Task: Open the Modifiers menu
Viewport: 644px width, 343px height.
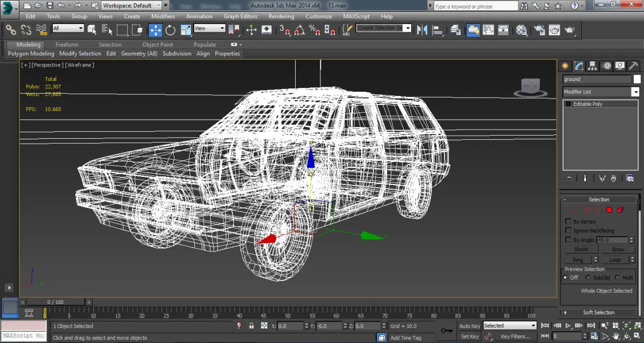Action: tap(163, 17)
